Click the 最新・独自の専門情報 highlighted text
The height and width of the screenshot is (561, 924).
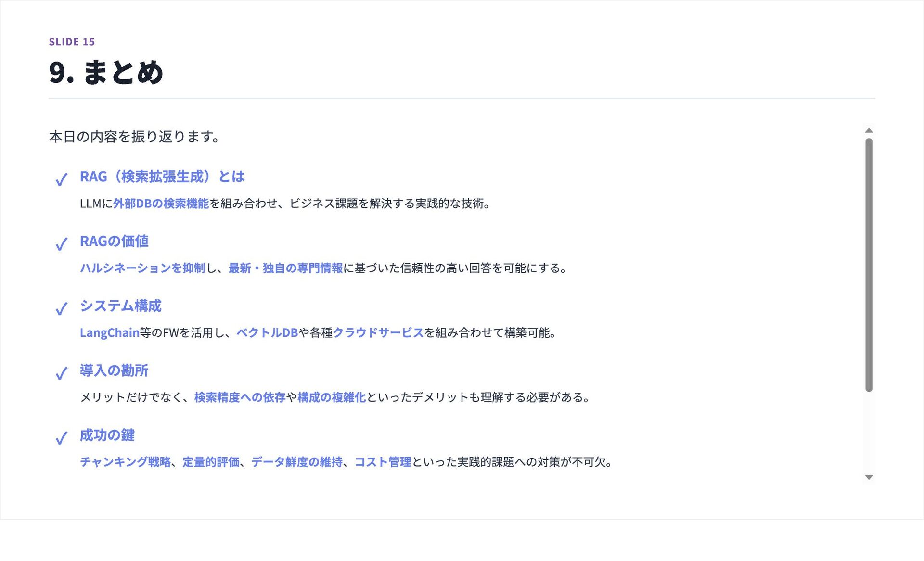pos(285,268)
